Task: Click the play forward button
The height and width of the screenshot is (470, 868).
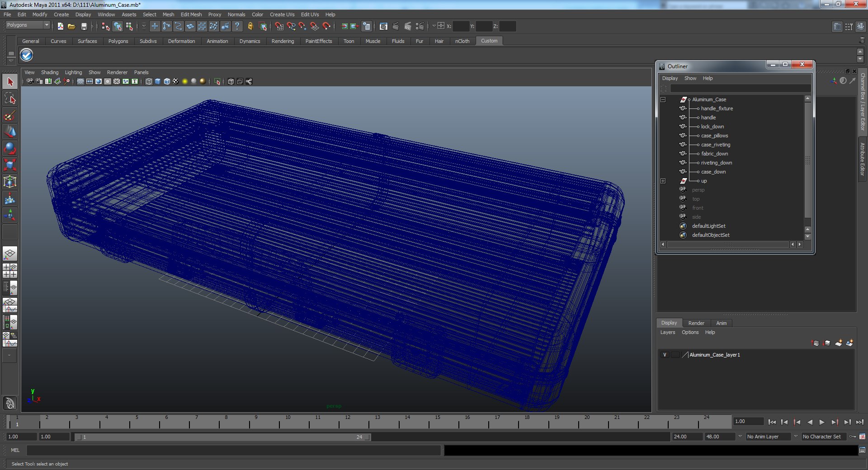Action: [x=822, y=422]
